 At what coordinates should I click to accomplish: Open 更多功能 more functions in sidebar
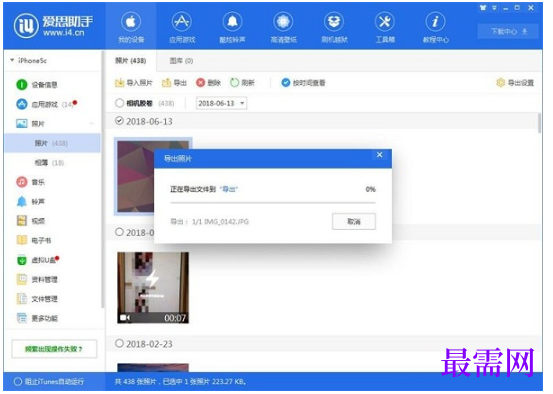pos(37,318)
